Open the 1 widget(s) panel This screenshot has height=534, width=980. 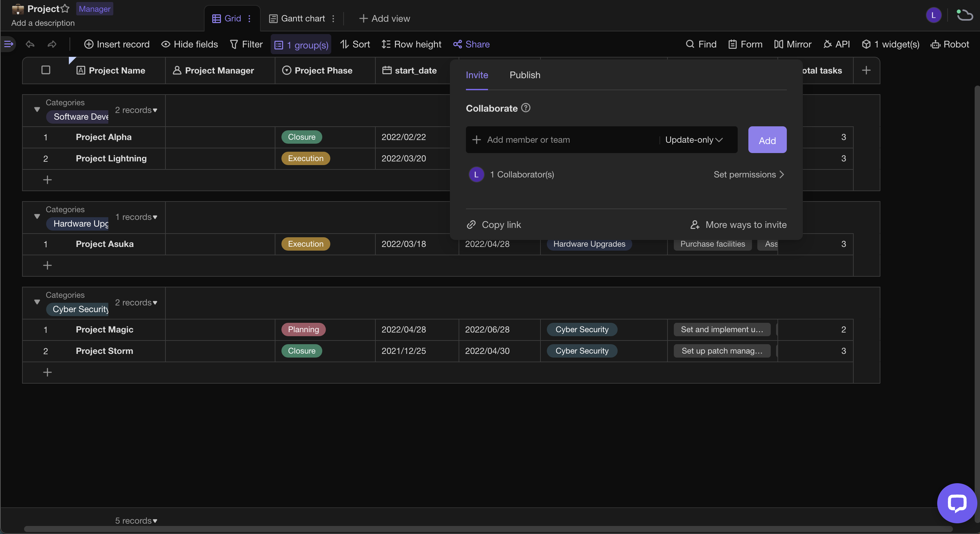[891, 44]
